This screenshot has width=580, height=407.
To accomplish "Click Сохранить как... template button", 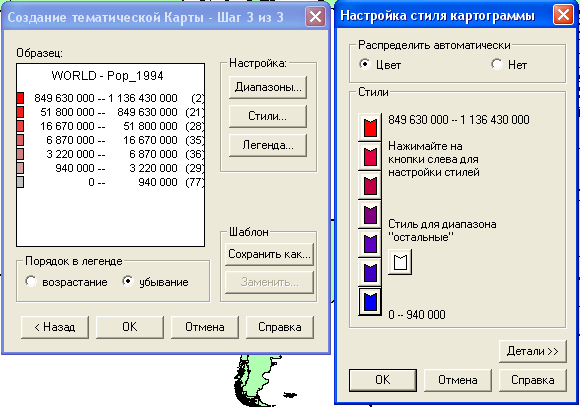I will coord(269,254).
